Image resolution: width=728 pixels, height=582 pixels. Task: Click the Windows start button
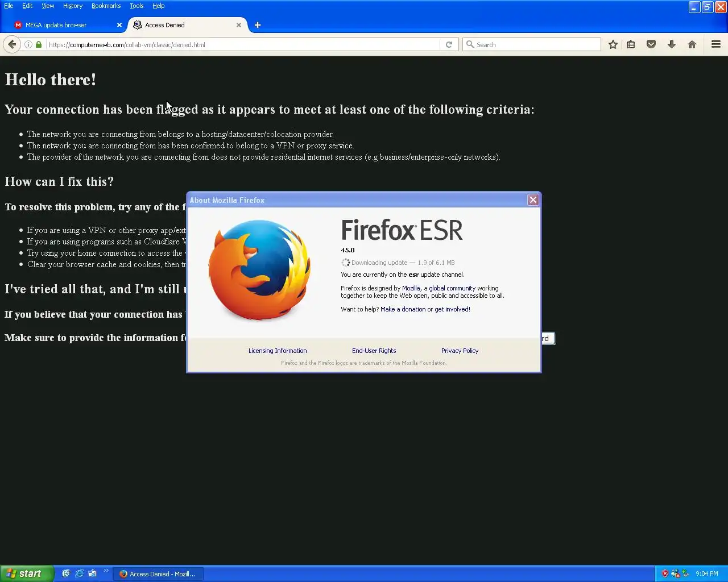(27, 573)
